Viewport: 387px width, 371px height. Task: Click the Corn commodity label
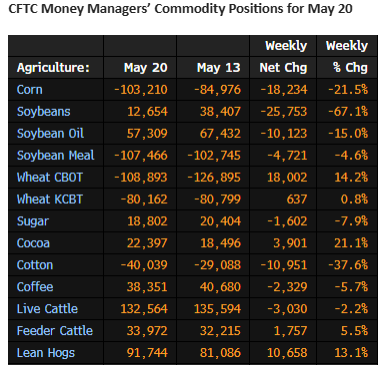(x=30, y=90)
